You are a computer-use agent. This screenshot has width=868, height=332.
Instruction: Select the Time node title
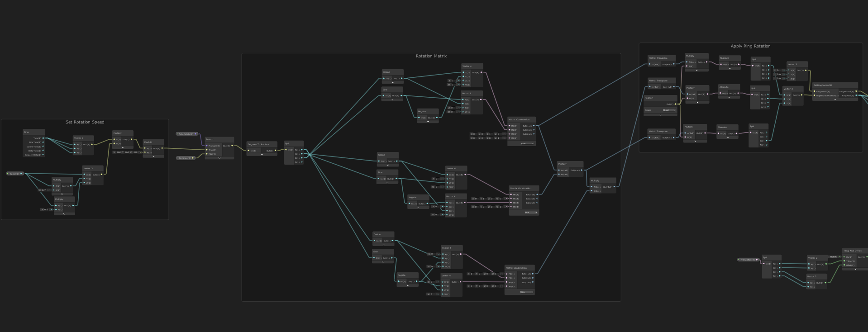[26, 132]
